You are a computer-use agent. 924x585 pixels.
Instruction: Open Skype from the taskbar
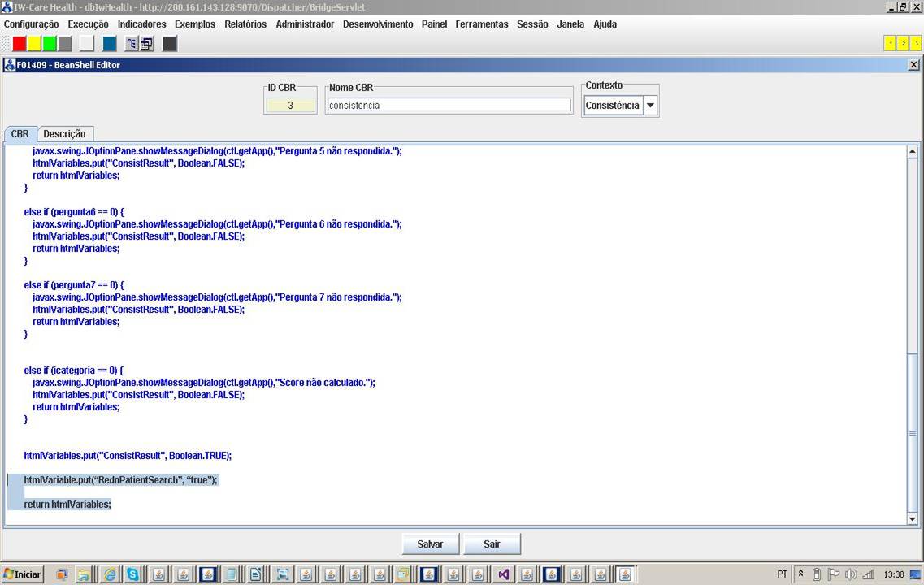tap(132, 574)
